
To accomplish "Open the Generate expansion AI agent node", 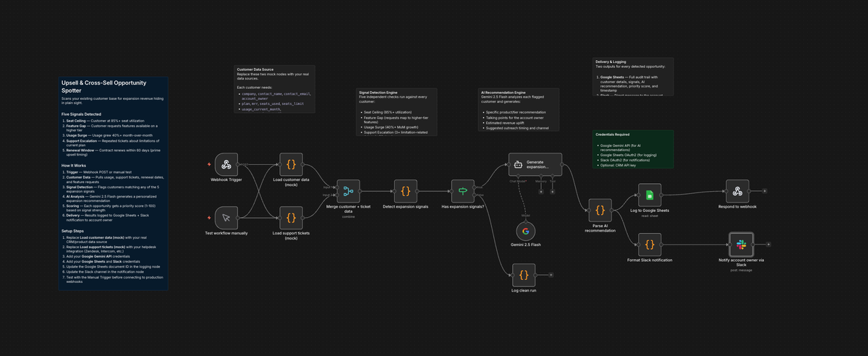I will tap(535, 165).
